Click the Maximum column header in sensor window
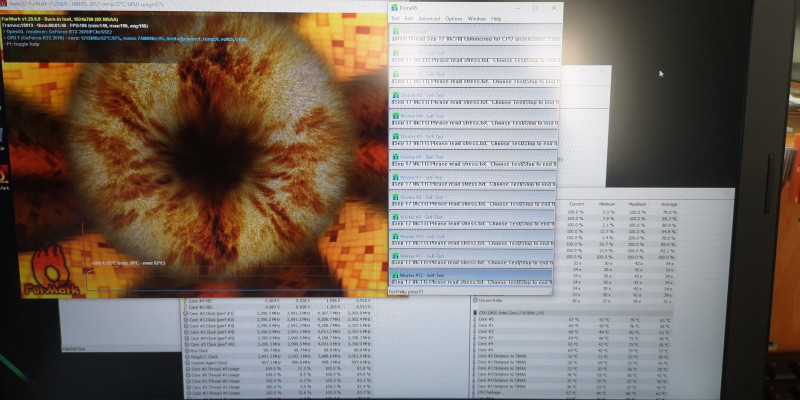The width and height of the screenshot is (800, 400). (638, 205)
